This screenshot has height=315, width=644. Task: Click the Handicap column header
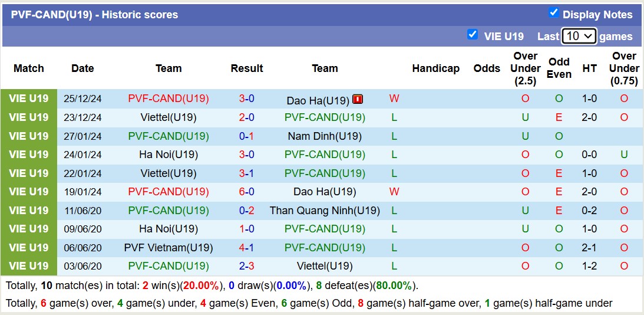435,68
